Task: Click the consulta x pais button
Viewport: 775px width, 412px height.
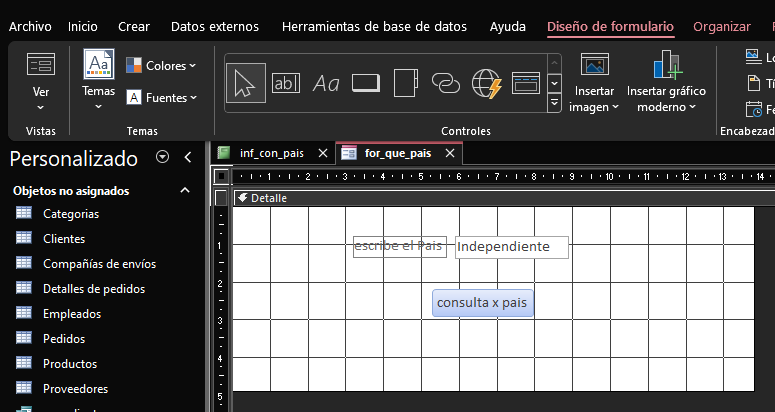Action: pos(481,303)
